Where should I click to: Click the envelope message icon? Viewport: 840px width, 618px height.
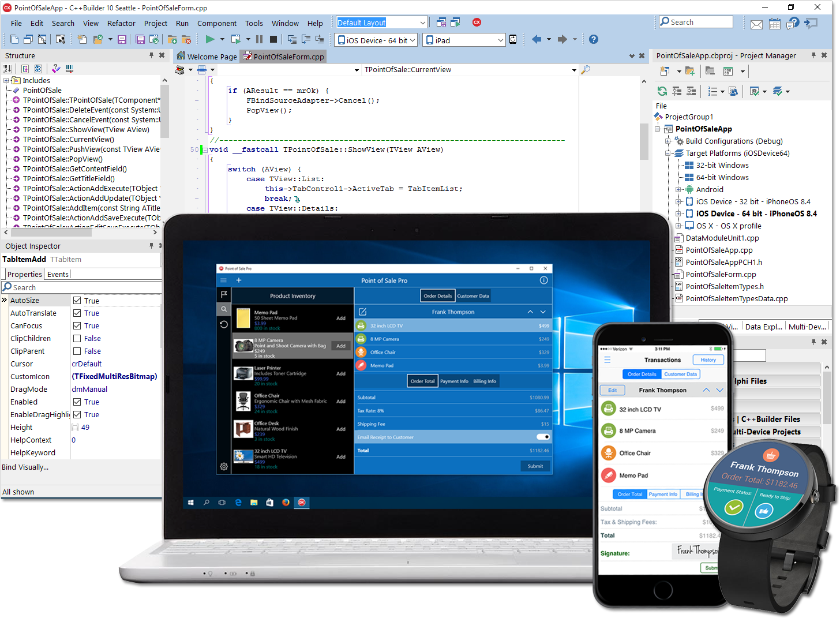(756, 24)
